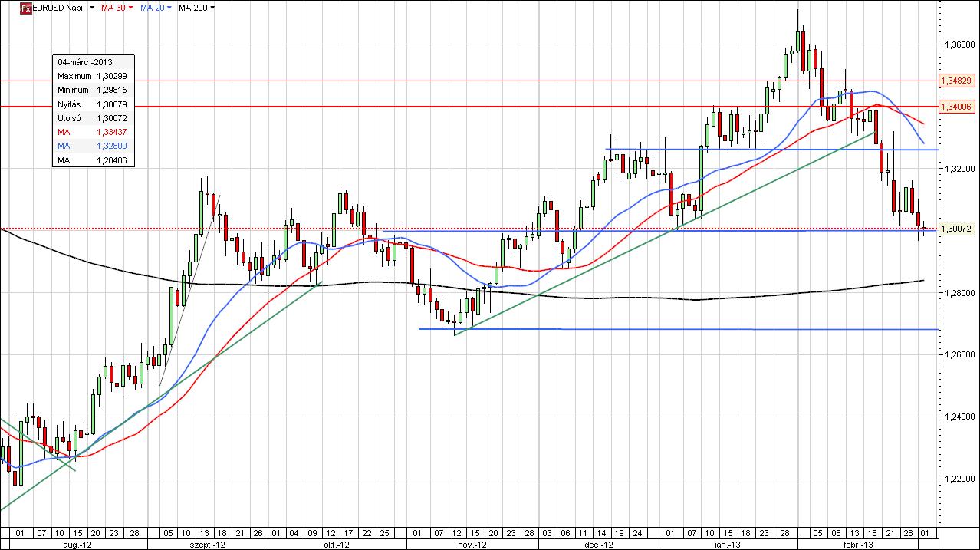Select the 1,34829 price level tag

coord(955,80)
